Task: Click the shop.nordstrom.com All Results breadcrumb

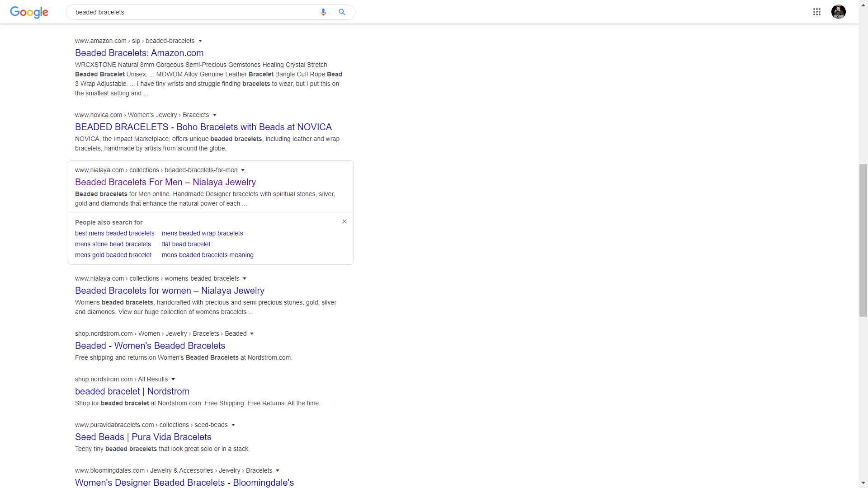Action: 121,379
